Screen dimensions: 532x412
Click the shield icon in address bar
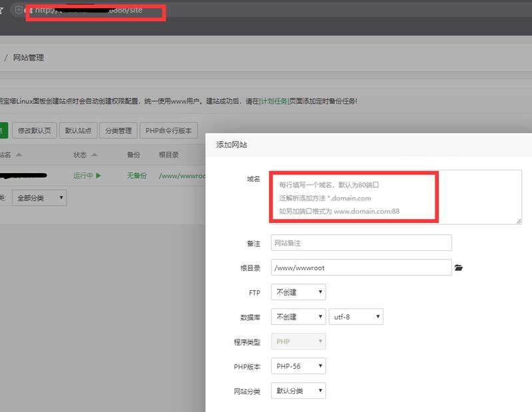19,11
